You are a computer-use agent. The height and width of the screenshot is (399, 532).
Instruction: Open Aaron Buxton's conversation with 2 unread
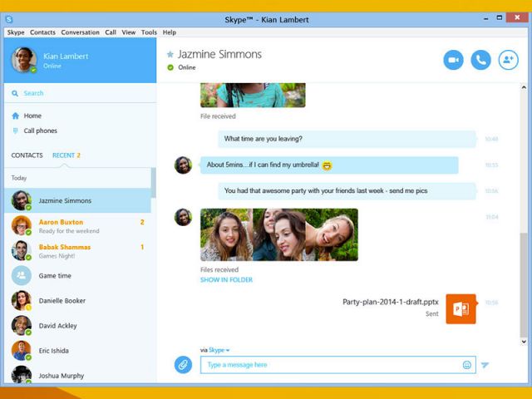77,226
